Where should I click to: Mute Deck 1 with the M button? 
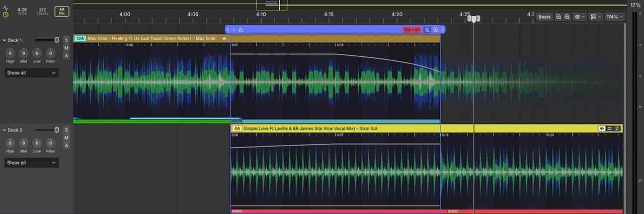(66, 48)
